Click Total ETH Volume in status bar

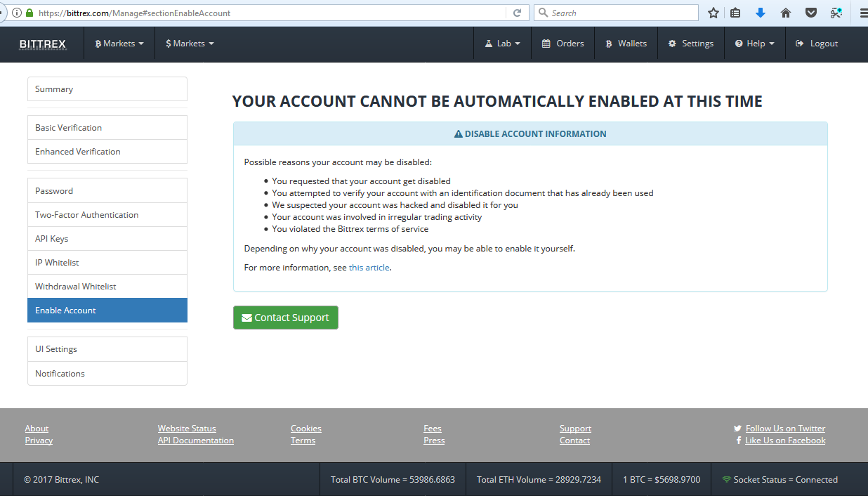pyautogui.click(x=539, y=480)
